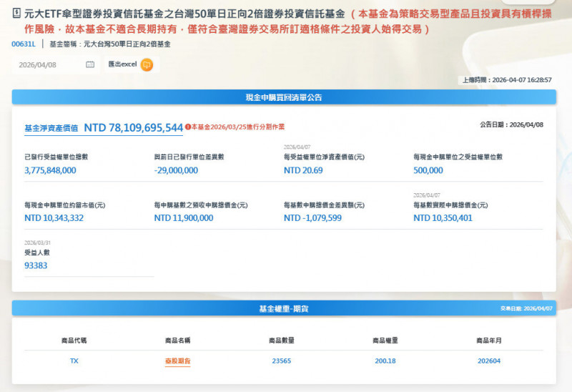Click the 匯出excel button

[x=132, y=64]
